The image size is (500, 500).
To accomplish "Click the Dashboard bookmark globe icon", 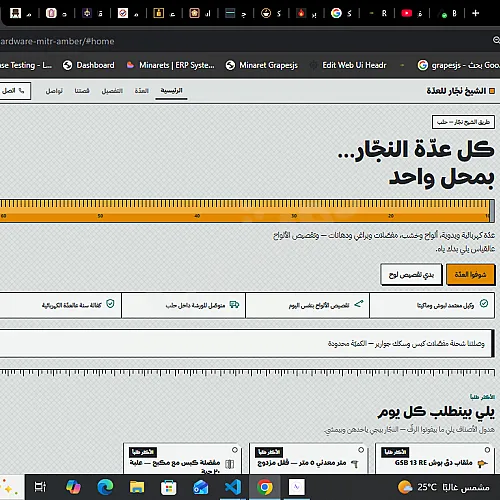I will pyautogui.click(x=67, y=65).
